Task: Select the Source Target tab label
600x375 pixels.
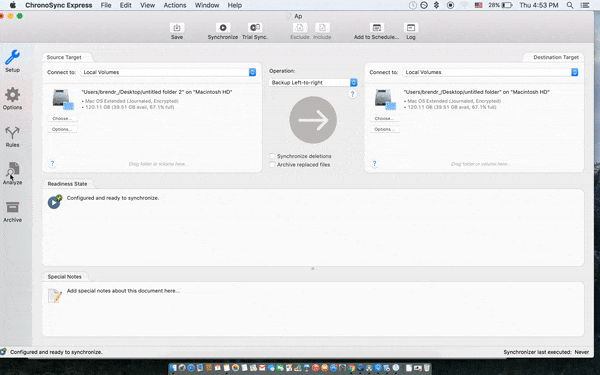Action: coord(64,57)
